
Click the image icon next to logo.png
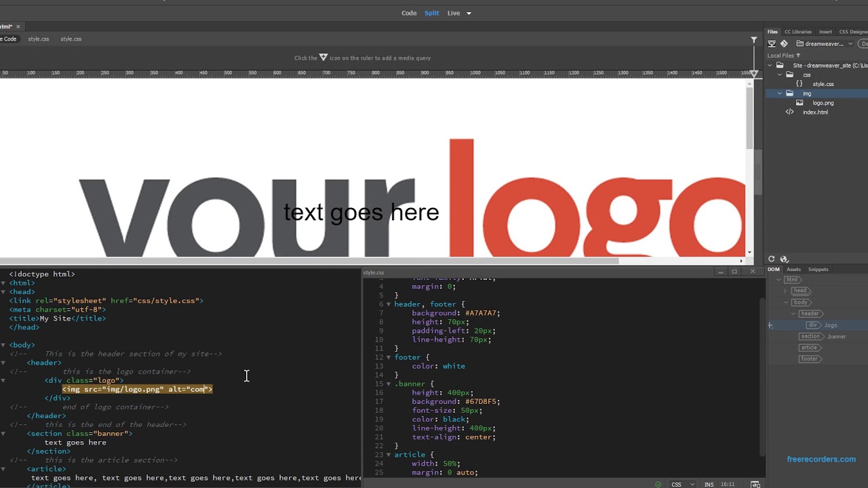coord(800,103)
